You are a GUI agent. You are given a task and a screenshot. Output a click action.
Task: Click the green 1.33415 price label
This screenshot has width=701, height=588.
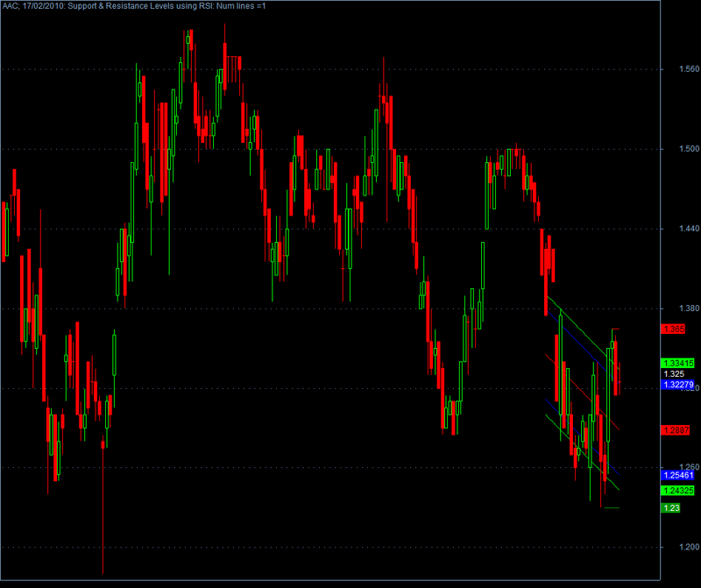pyautogui.click(x=677, y=363)
